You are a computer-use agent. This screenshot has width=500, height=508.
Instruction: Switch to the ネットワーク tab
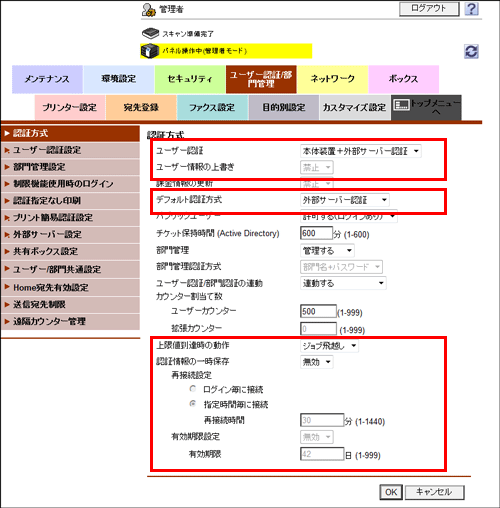(332, 79)
